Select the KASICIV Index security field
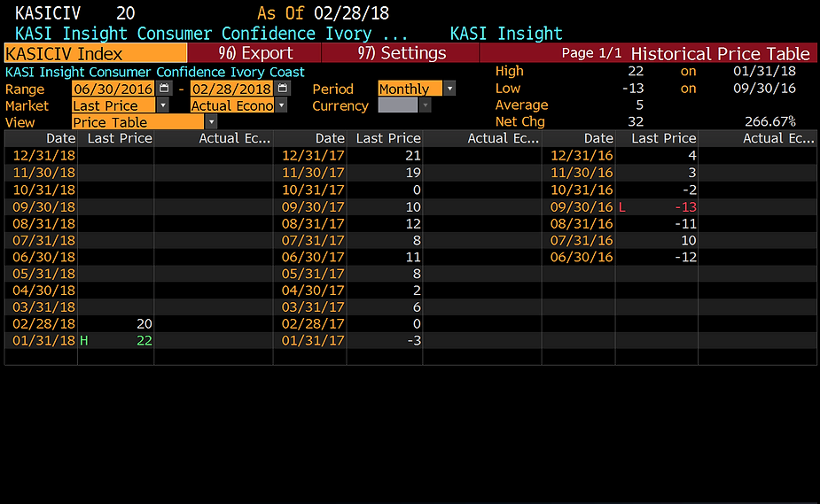This screenshot has width=820, height=504. (96, 54)
